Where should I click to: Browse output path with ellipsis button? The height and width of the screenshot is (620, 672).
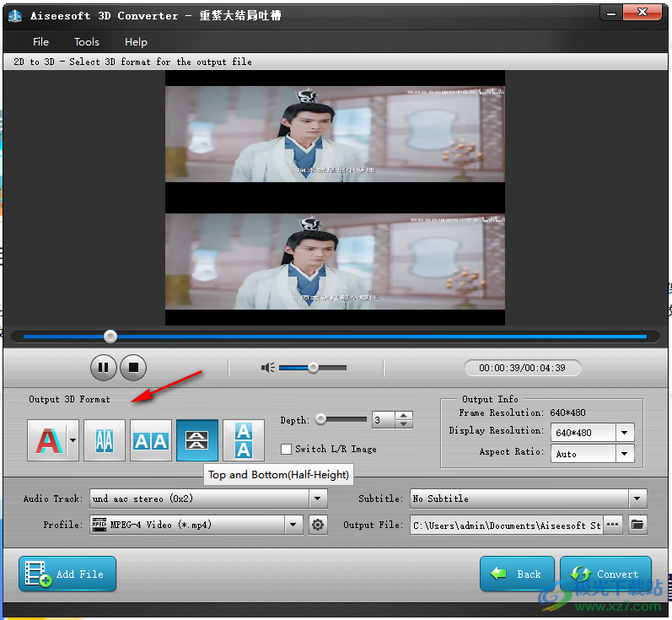tap(612, 525)
